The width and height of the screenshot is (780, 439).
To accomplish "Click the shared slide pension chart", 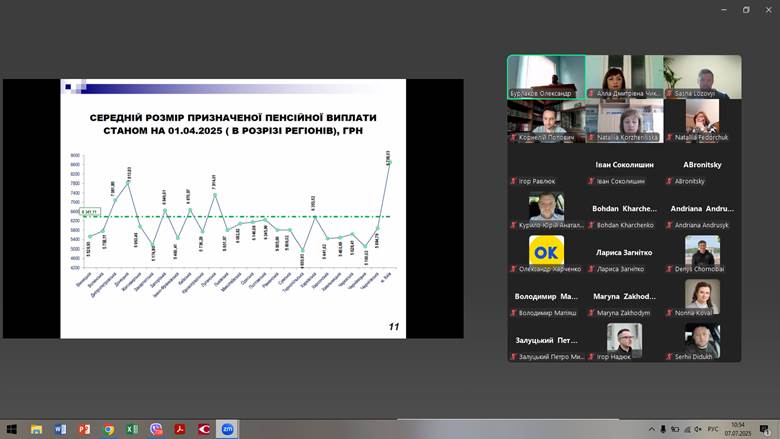I will tap(233, 208).
